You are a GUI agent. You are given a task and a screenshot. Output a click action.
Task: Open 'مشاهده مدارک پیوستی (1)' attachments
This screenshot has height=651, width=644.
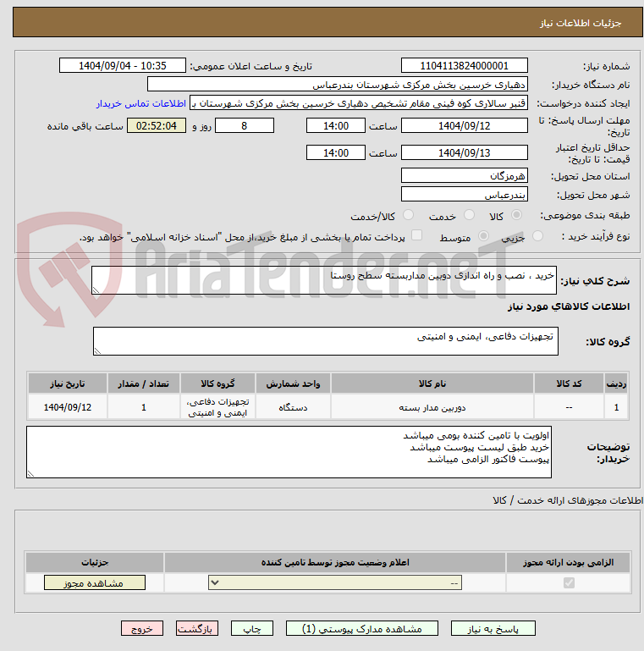pyautogui.click(x=362, y=629)
